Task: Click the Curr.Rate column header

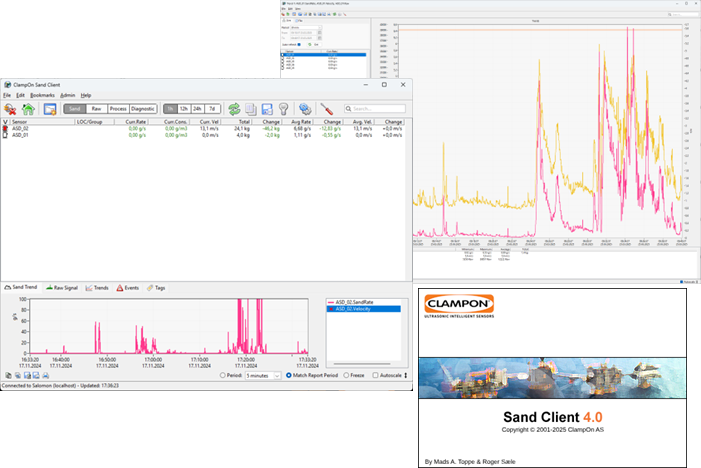Action: click(x=131, y=122)
